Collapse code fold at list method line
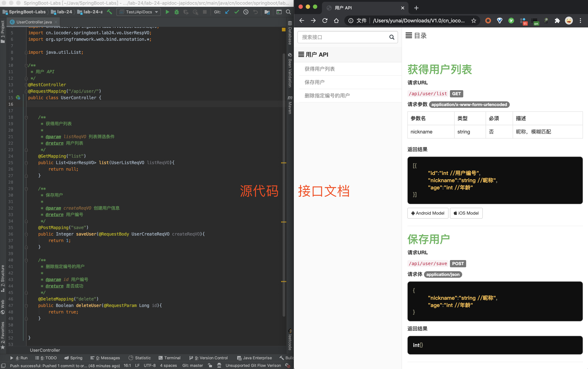The height and width of the screenshot is (369, 588). click(26, 163)
